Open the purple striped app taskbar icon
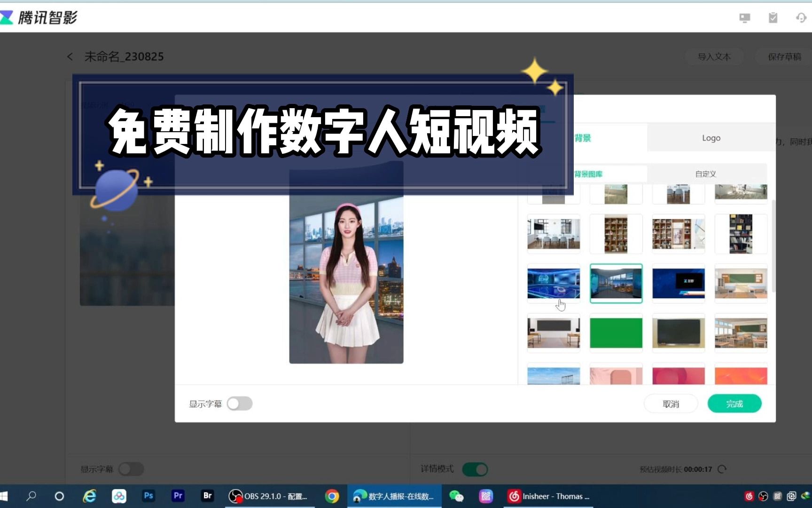812x508 pixels. click(486, 496)
